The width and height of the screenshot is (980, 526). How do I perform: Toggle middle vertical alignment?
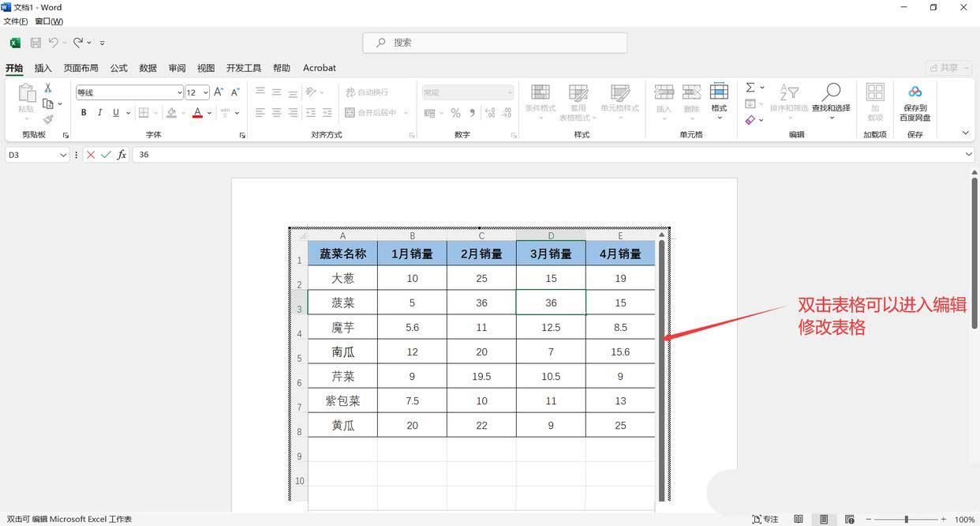pos(276,92)
